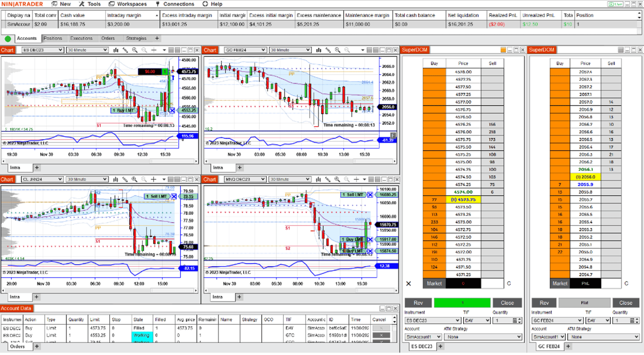Add a new tab next to Intra in ES chart
Screen dimensions: 644x355
[x=37, y=168]
